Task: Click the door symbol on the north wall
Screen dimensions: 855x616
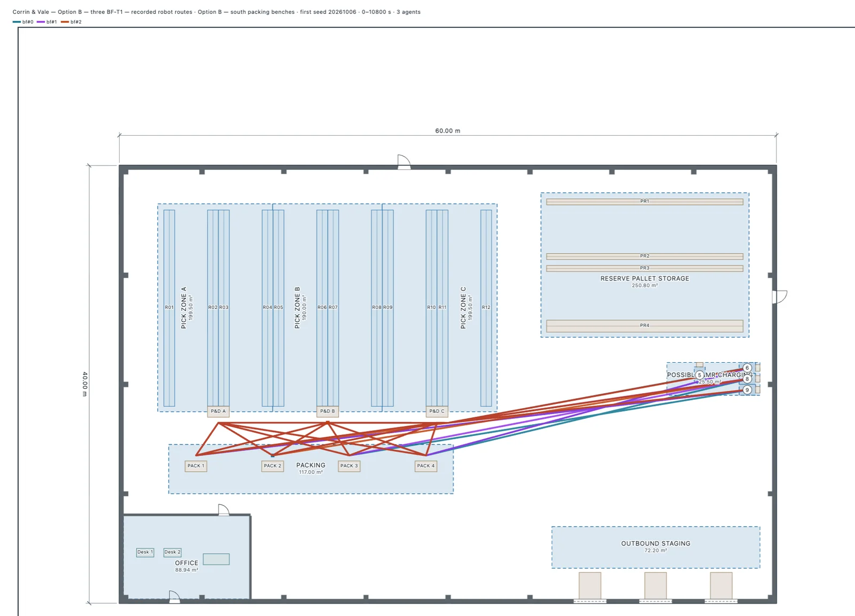Action: click(x=404, y=162)
